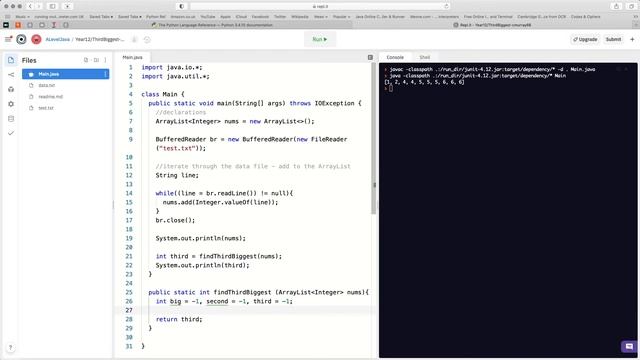The image size is (640, 360).
Task: Select the Repl.it ThirdBiggest browser tab
Action: [x=492, y=25]
